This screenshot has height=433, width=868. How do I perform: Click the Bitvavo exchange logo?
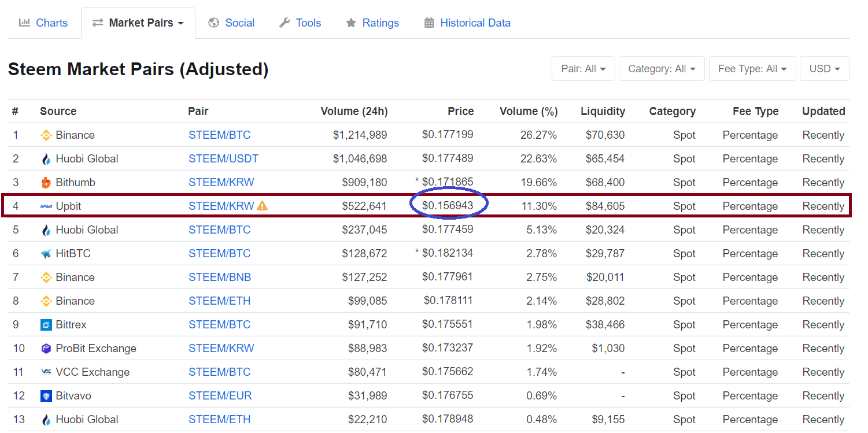[x=46, y=396]
